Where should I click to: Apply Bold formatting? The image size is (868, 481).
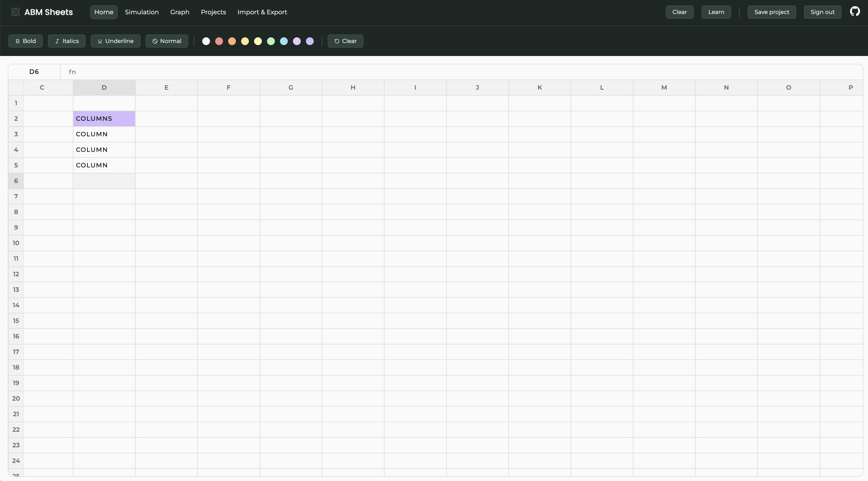pyautogui.click(x=26, y=41)
